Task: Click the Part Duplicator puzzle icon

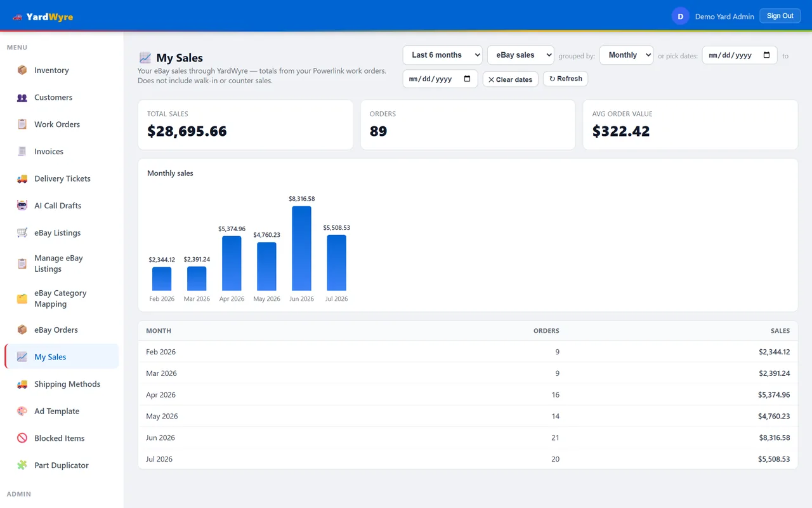Action: pyautogui.click(x=22, y=465)
